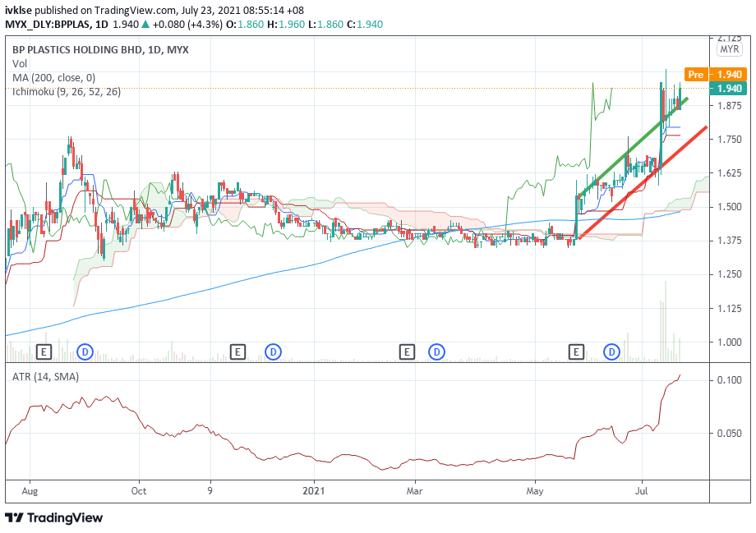
Task: Click the May time axis label
Action: [535, 491]
